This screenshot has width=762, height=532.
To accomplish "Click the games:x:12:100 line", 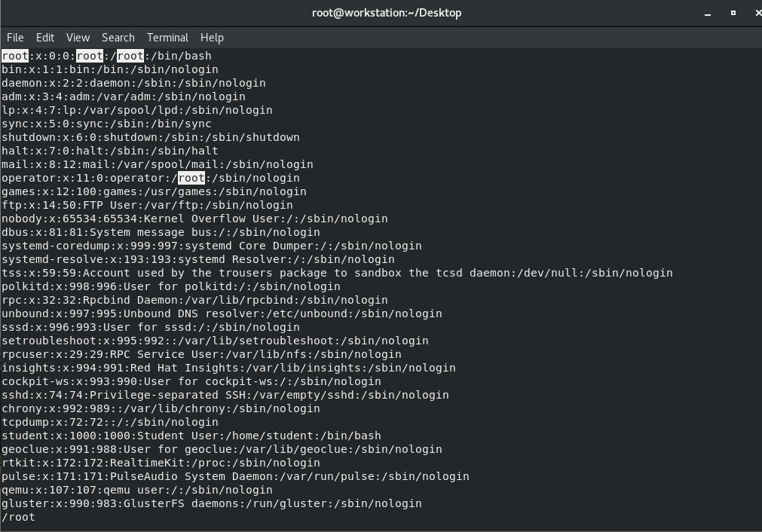I will point(154,191).
